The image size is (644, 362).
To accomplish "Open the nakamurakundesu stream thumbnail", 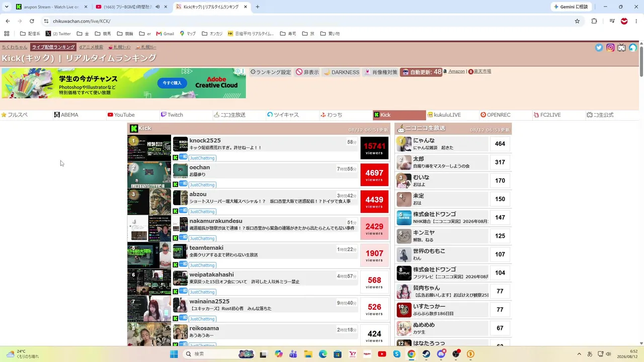I will click(x=149, y=228).
